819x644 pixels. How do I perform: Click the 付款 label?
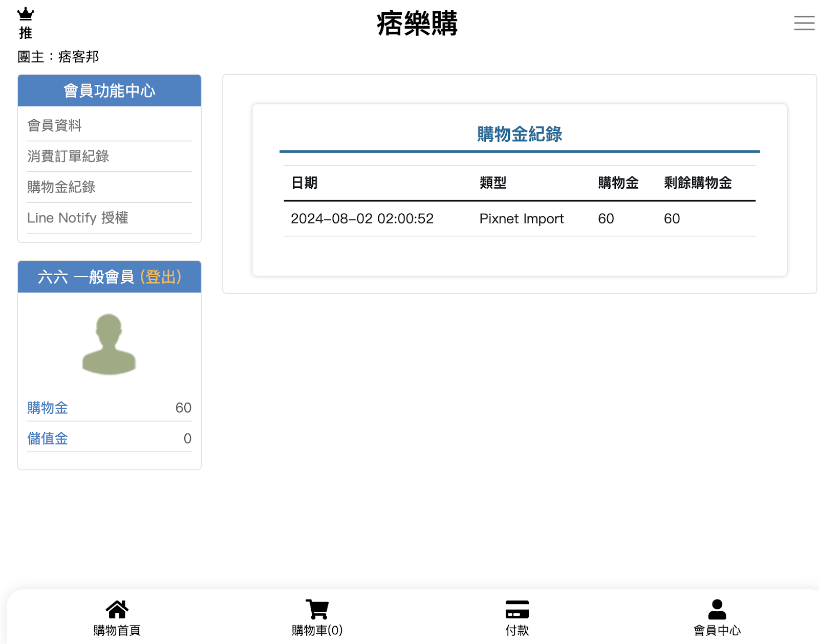(517, 630)
